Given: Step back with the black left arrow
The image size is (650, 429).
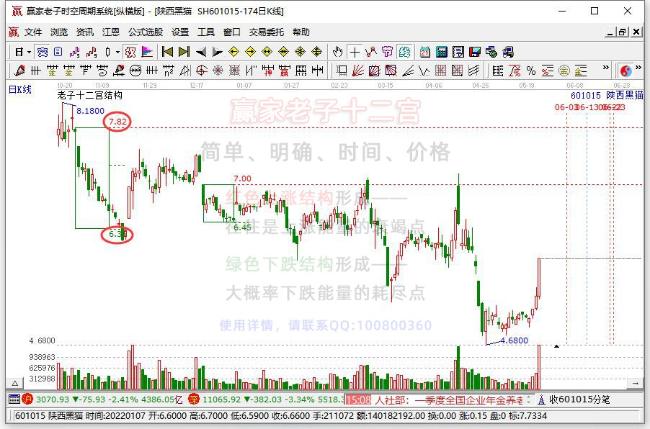Looking at the screenshot, I should (201, 52).
